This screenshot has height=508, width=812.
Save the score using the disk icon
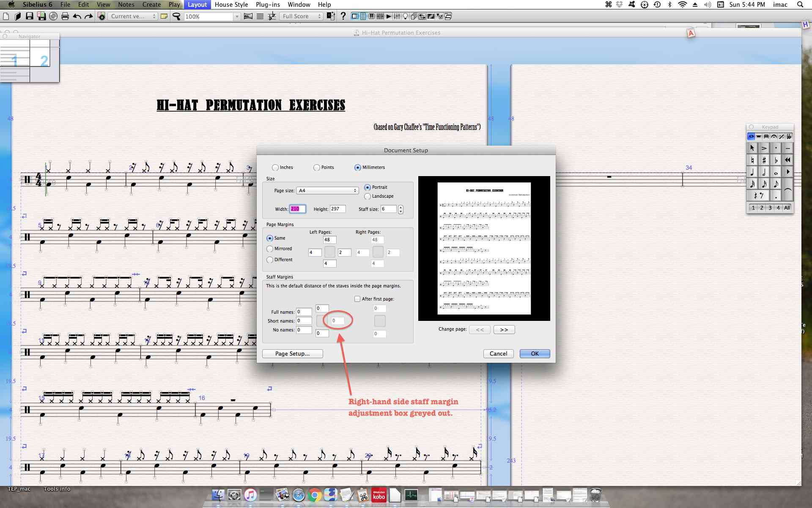pos(29,16)
